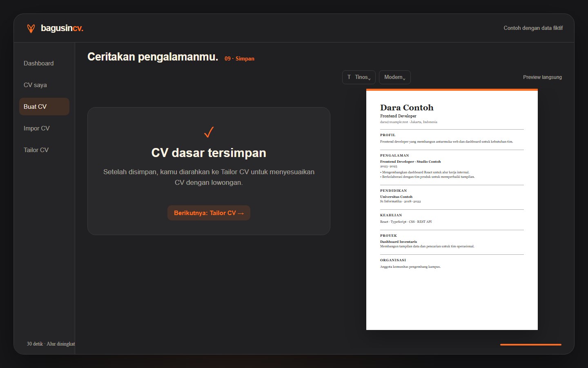
Task: Open the Tinos font dropdown
Action: (x=359, y=77)
